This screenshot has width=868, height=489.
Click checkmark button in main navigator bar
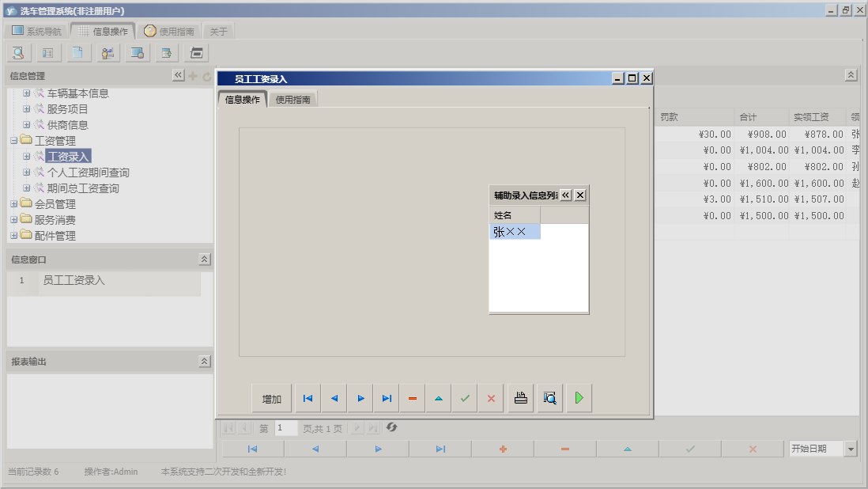coord(690,449)
